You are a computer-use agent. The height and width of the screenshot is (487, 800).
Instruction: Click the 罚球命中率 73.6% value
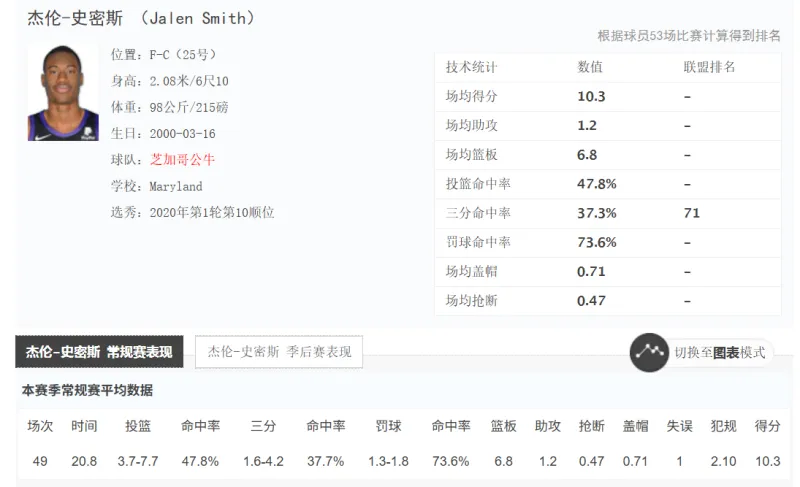(596, 242)
